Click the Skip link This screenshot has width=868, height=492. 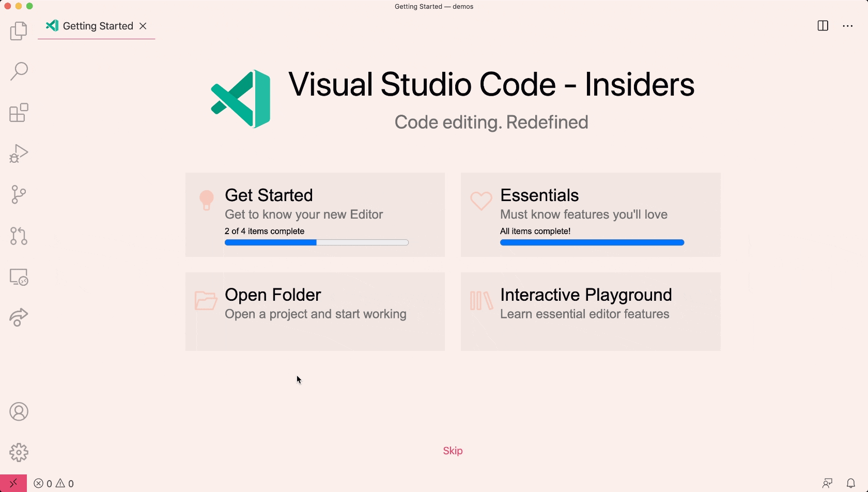[x=453, y=450]
